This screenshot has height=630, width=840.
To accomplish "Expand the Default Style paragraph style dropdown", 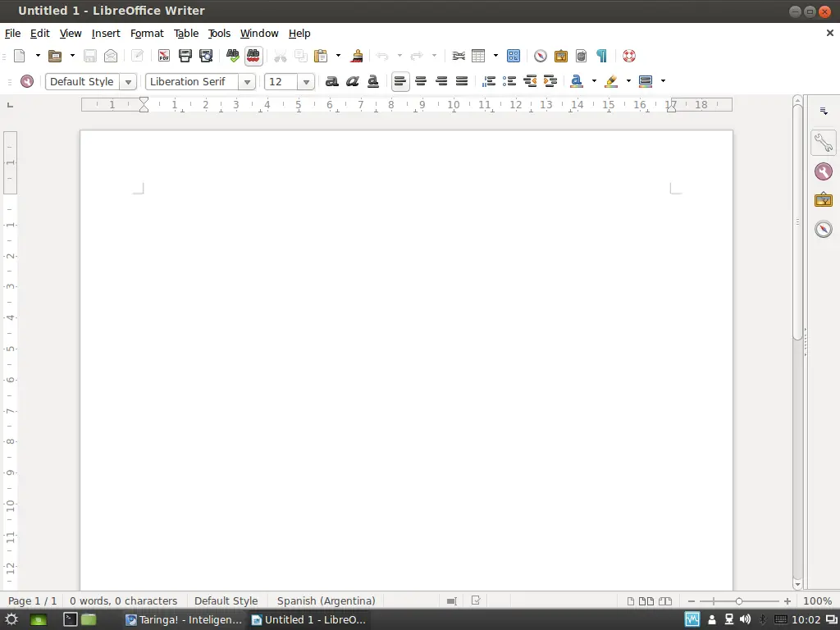I will [x=128, y=82].
